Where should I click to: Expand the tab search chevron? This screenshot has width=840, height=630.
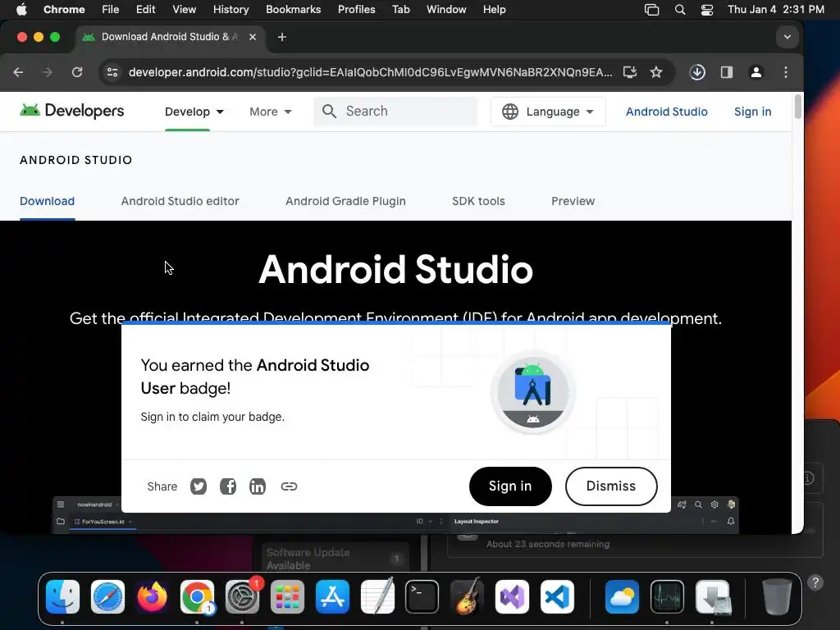(787, 37)
